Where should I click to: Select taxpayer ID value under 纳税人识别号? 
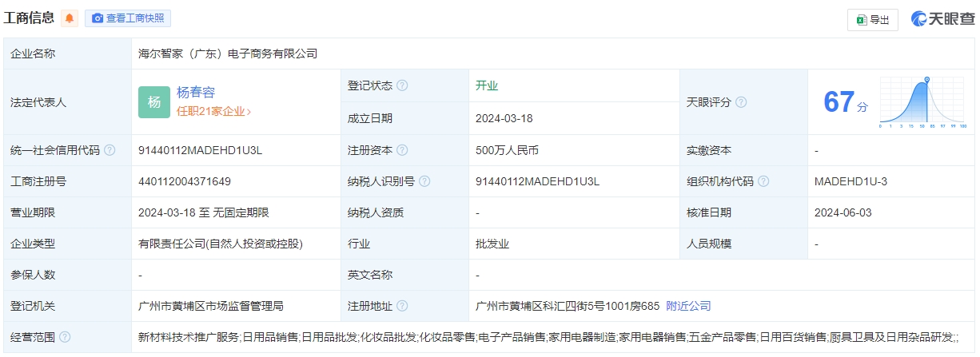click(537, 181)
